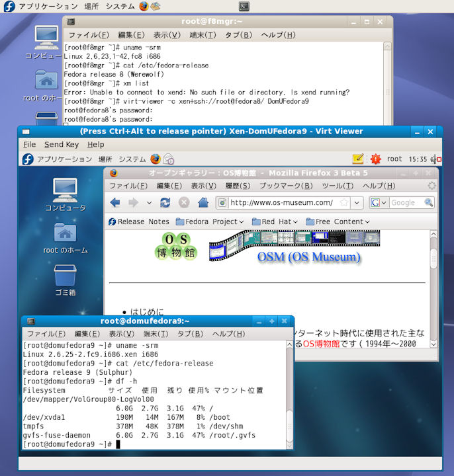Open Firefox ファイル(F) menu
The image size is (454, 476).
click(x=128, y=186)
